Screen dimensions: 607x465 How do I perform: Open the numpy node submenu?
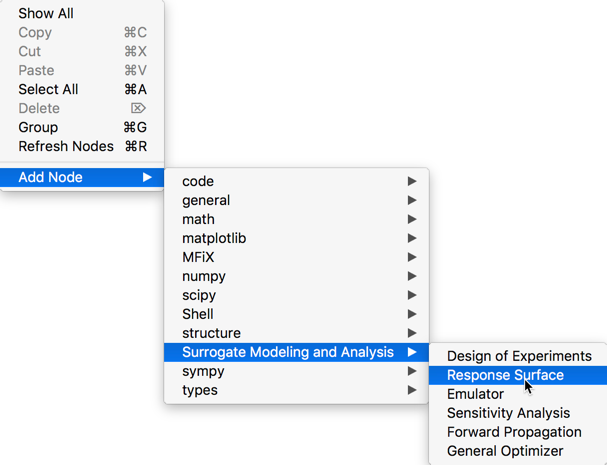(204, 276)
